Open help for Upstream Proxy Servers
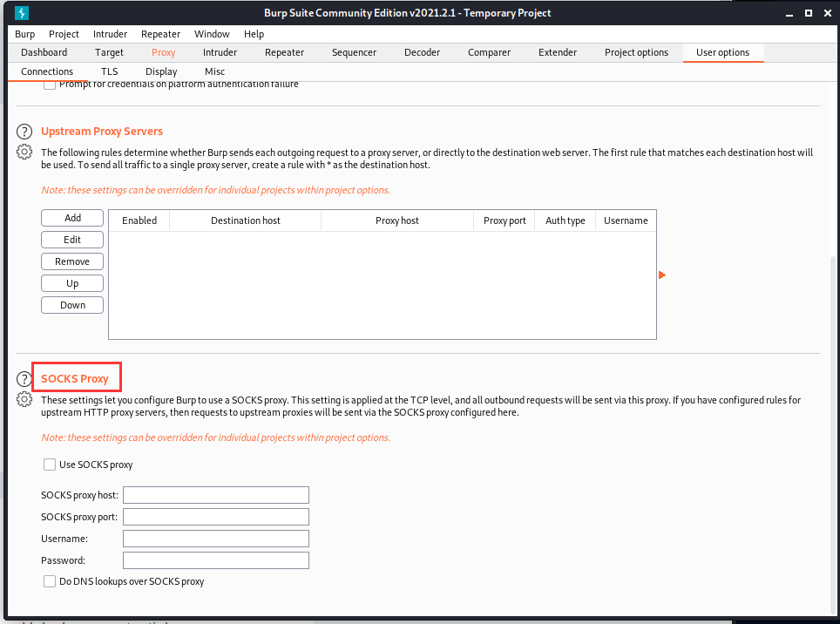 24,132
